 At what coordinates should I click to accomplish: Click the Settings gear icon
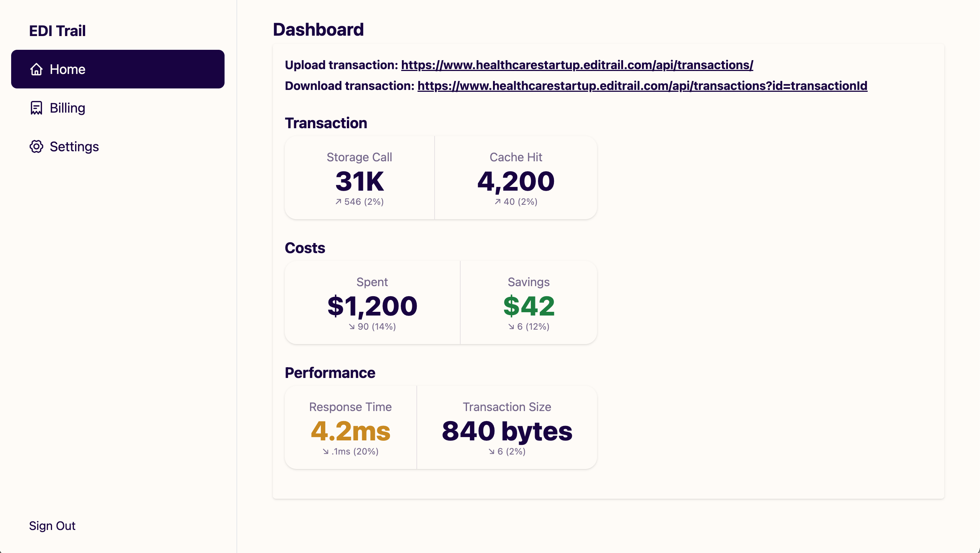pos(36,146)
